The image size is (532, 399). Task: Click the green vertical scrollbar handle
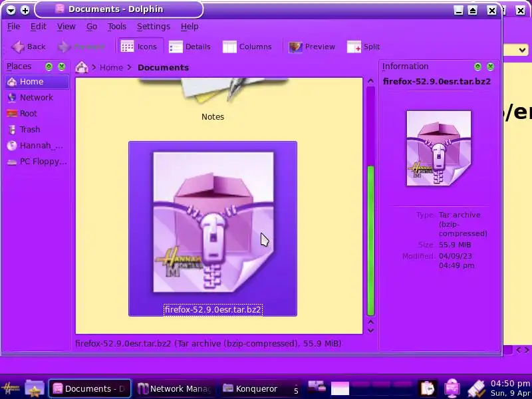(x=370, y=241)
